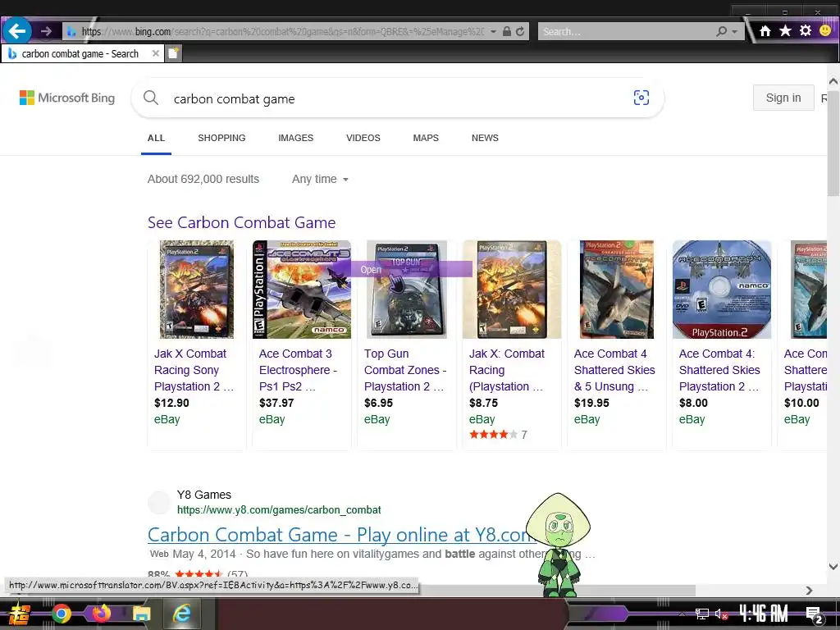Select the ALL results tab
This screenshot has width=840, height=630.
pyautogui.click(x=156, y=138)
